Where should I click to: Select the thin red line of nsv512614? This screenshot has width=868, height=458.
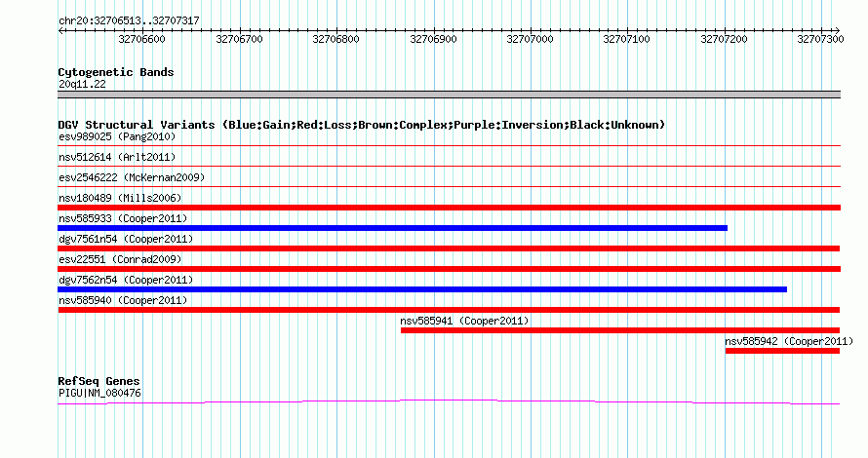click(x=449, y=166)
